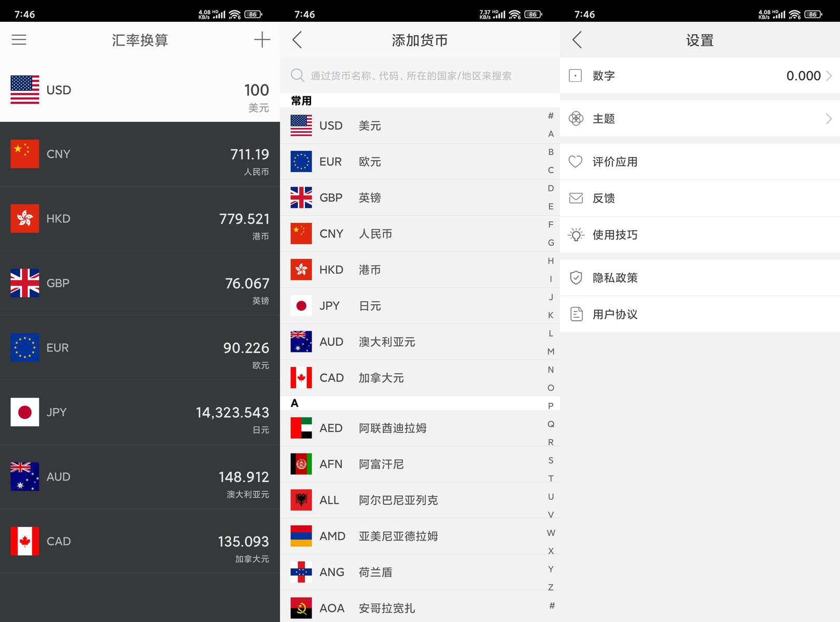840x622 pixels.
Task: Click the shield privacy policy icon
Action: point(576,278)
